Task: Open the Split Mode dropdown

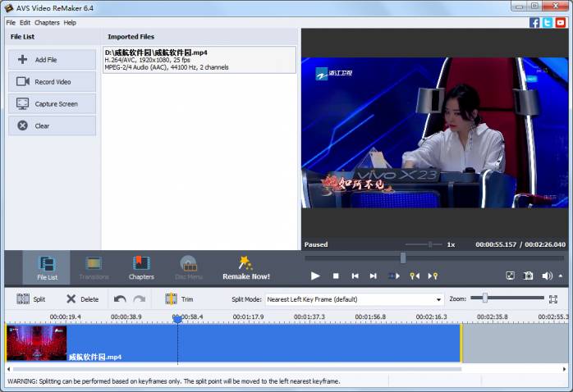Action: 438,300
